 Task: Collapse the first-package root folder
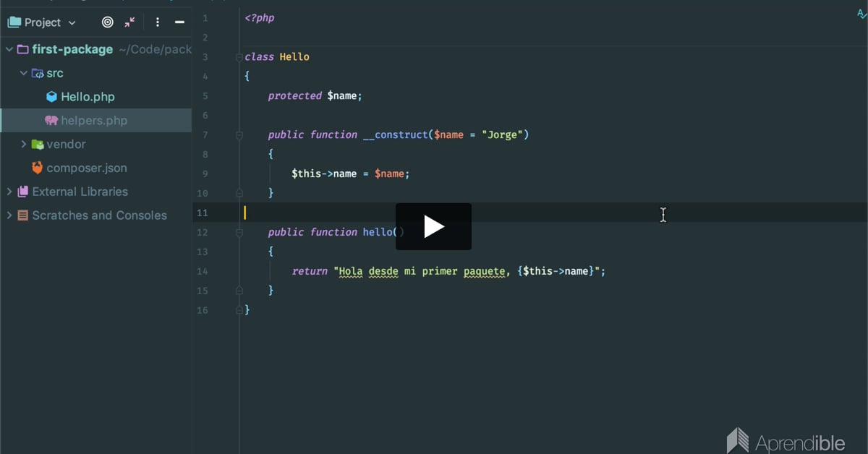point(9,50)
